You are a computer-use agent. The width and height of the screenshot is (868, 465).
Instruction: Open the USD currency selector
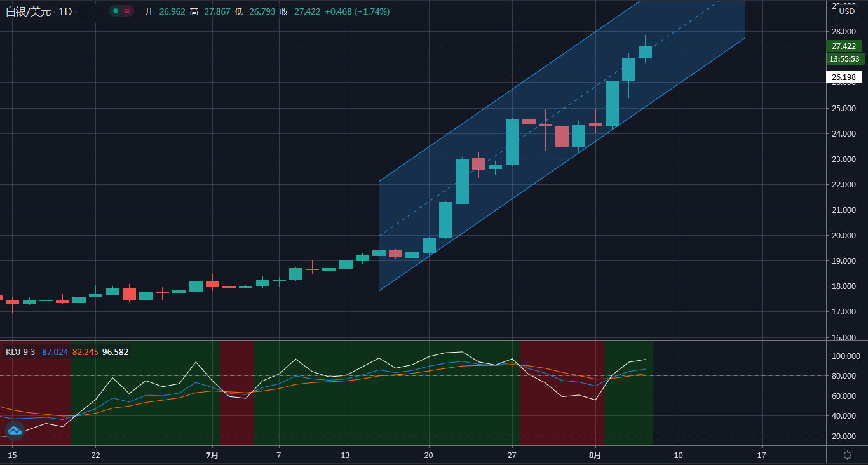(846, 11)
